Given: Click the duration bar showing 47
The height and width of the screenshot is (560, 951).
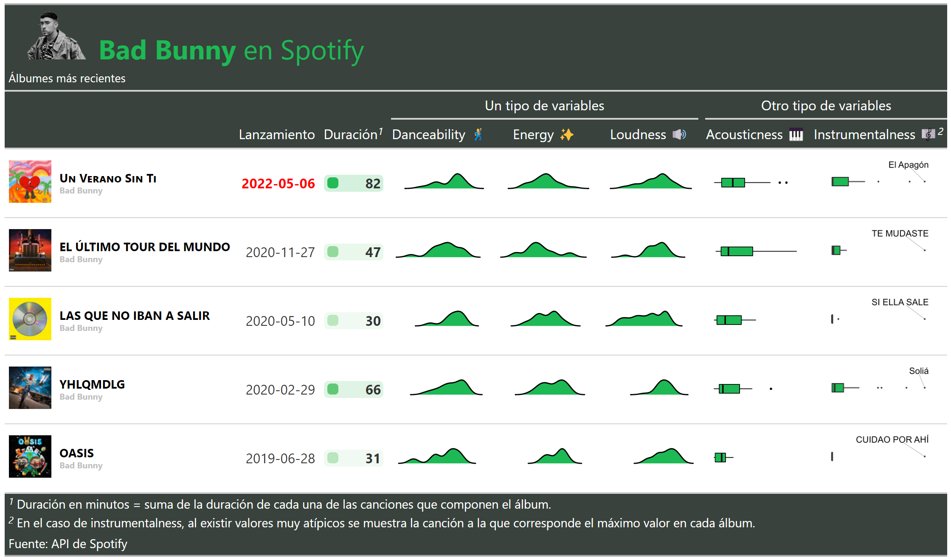Looking at the screenshot, I should [354, 252].
